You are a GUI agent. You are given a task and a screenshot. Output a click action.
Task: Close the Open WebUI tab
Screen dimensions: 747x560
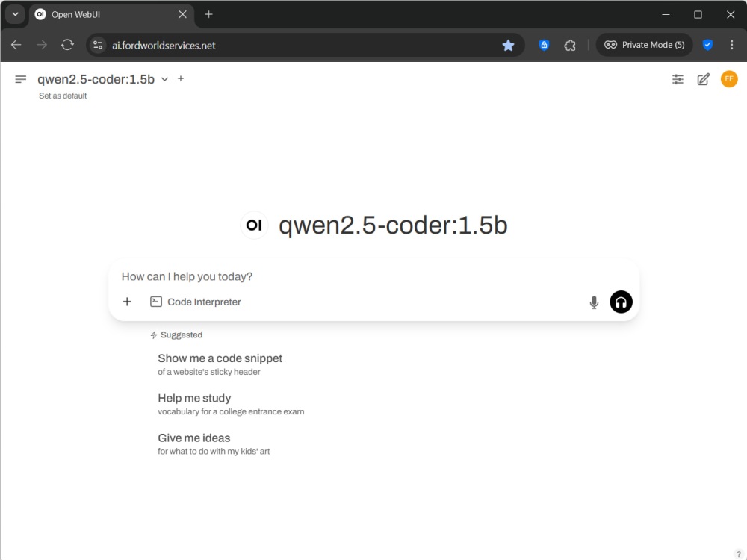click(182, 15)
